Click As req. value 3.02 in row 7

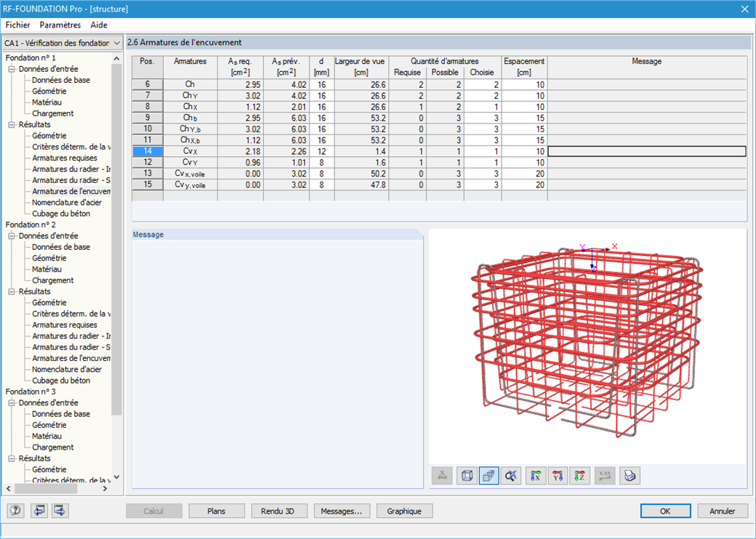[x=240, y=95]
